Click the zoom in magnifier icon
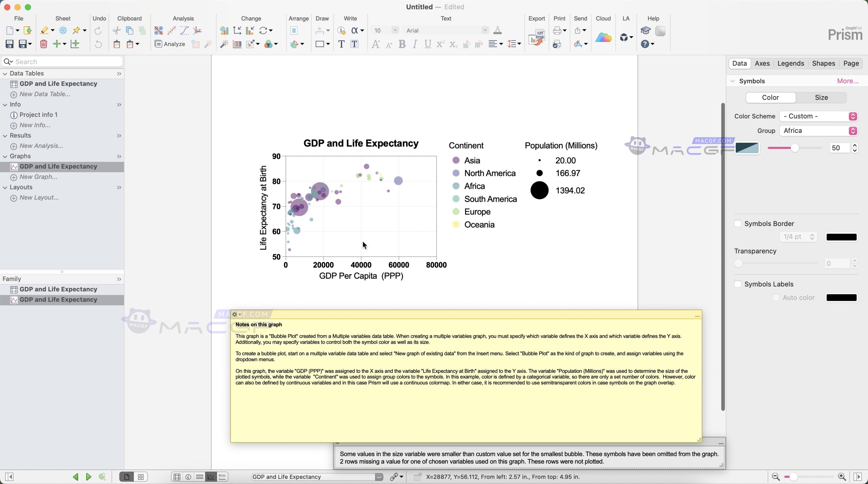 tap(842, 476)
